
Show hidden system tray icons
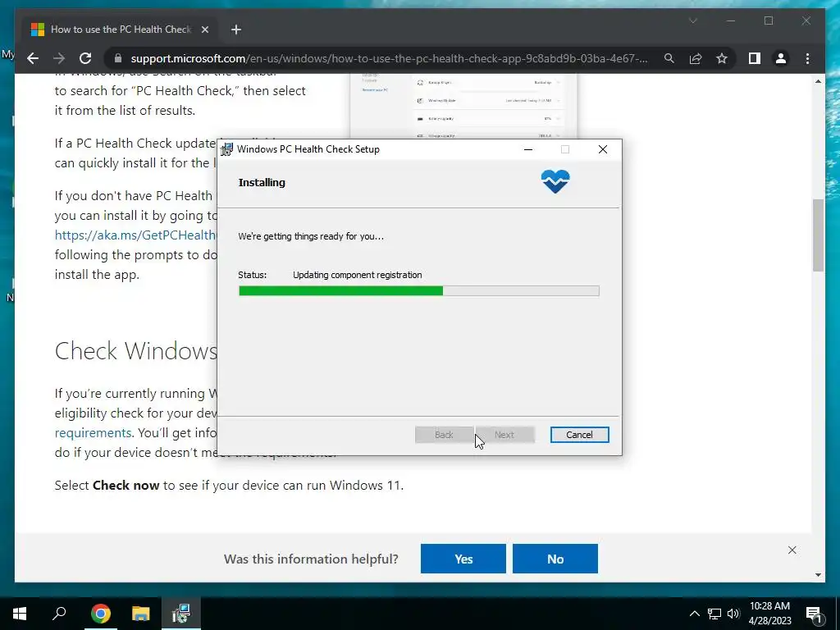point(694,614)
